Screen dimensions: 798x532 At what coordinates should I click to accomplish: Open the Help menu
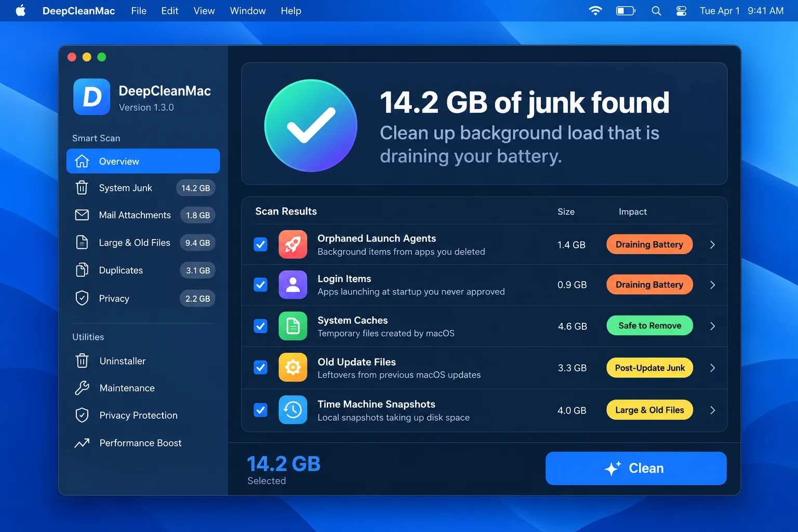click(291, 10)
